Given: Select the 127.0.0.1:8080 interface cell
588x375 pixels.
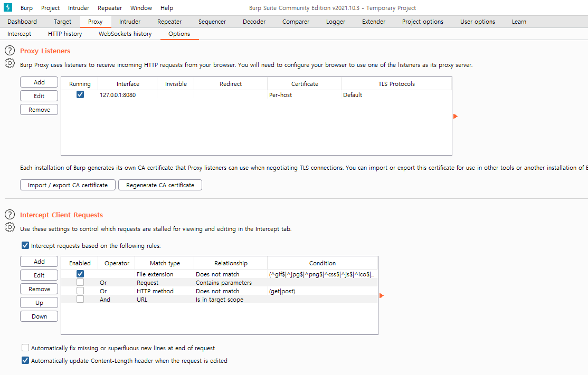Looking at the screenshot, I should pos(127,95).
